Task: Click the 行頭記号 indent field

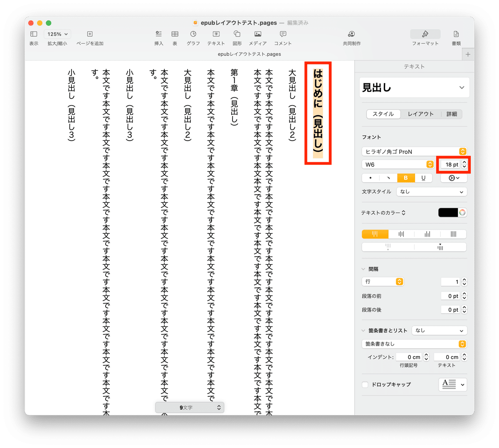Action: pyautogui.click(x=409, y=357)
